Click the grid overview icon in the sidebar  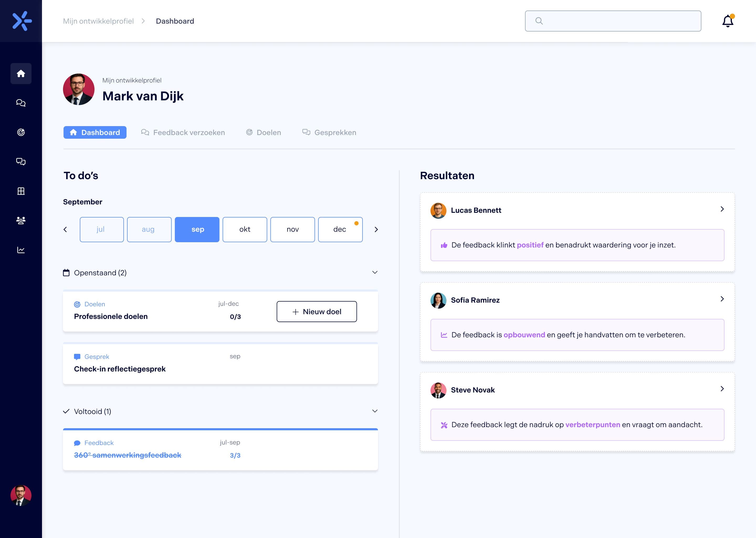(x=21, y=191)
